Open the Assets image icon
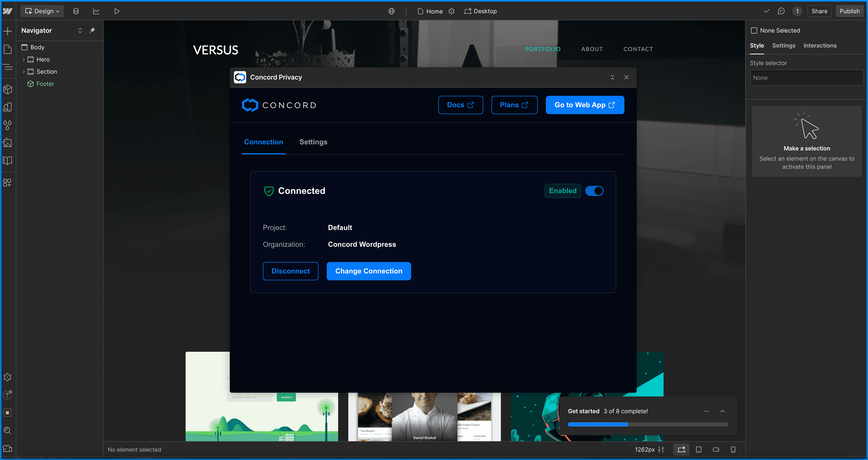This screenshot has height=460, width=868. pos(7,143)
